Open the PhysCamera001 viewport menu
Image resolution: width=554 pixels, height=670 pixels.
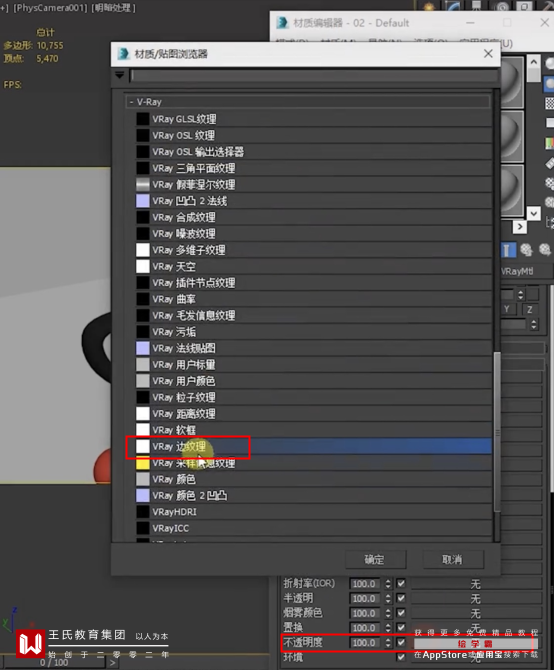(x=50, y=8)
